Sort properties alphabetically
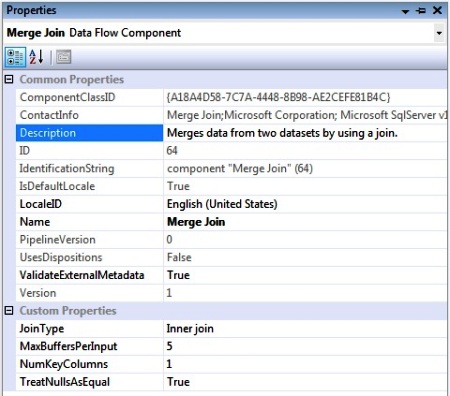The width and height of the screenshot is (450, 396). click(36, 57)
